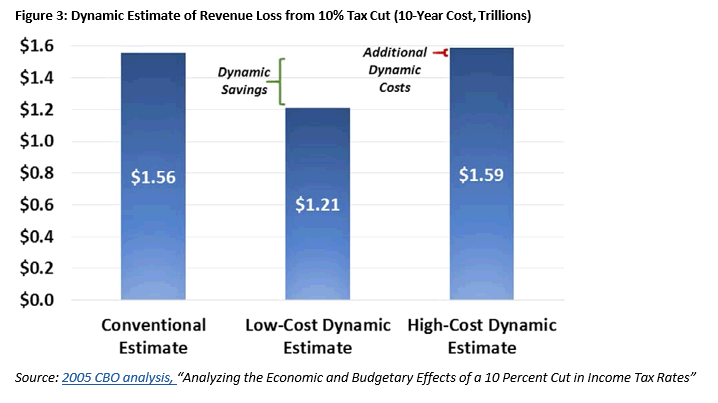The height and width of the screenshot is (403, 718).
Task: Click the $1.56 data label
Action: tap(152, 177)
